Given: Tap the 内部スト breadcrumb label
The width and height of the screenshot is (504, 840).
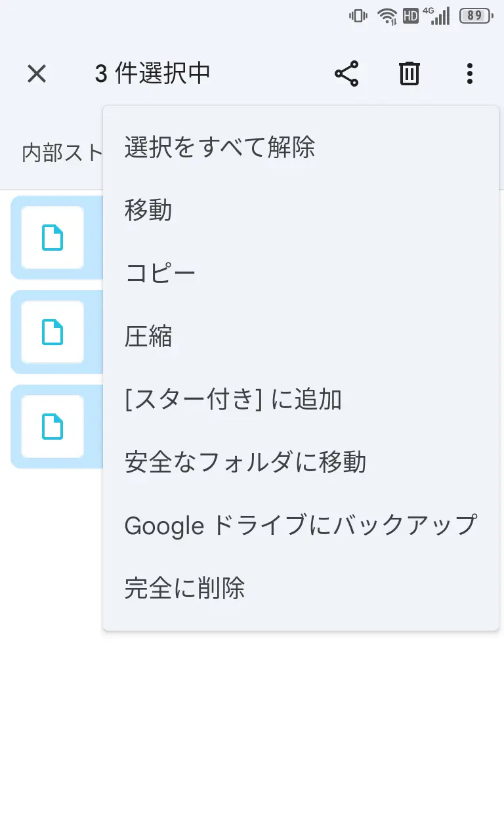Looking at the screenshot, I should [x=62, y=152].
